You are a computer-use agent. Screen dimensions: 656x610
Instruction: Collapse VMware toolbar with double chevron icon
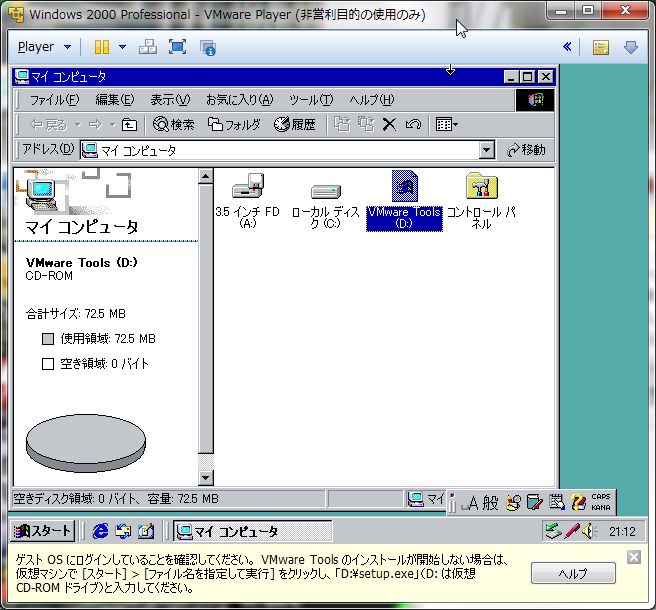pos(567,46)
